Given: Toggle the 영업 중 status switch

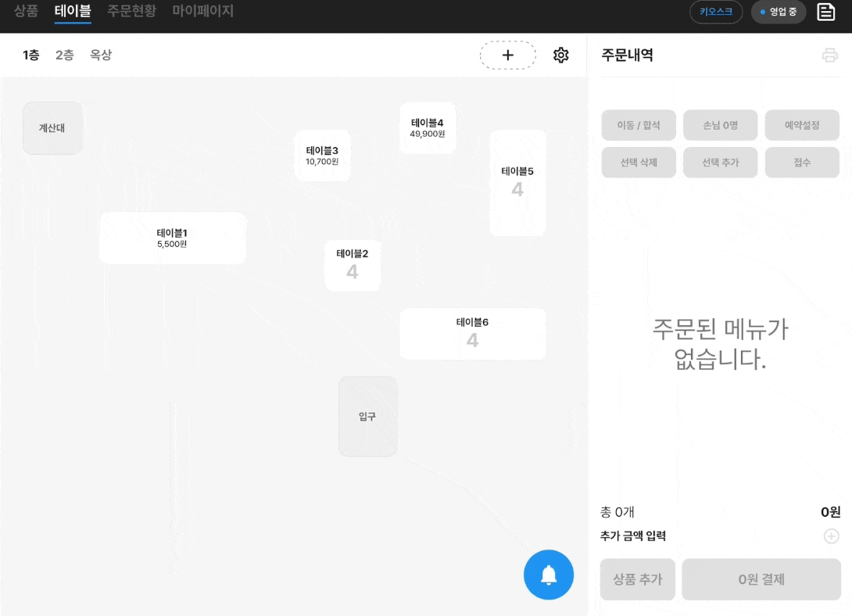Looking at the screenshot, I should (x=778, y=12).
